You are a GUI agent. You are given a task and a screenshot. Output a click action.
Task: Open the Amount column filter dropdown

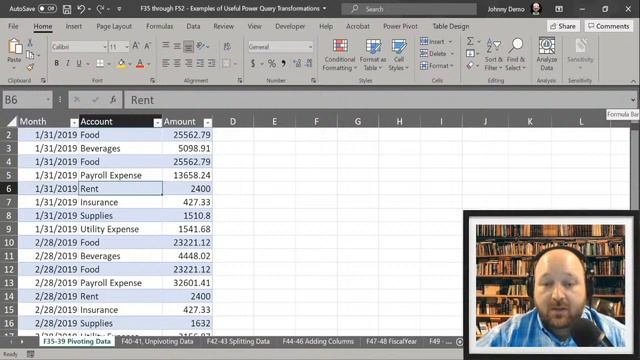tap(207, 122)
